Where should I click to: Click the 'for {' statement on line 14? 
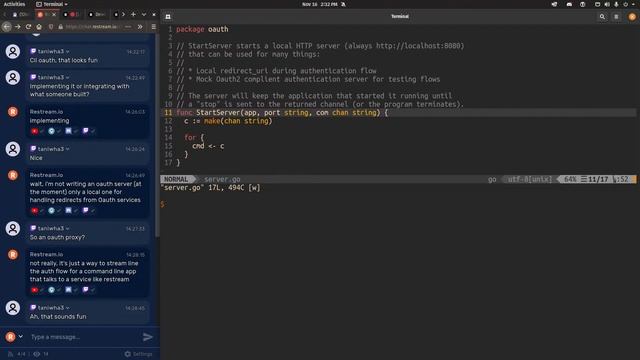tap(194, 138)
